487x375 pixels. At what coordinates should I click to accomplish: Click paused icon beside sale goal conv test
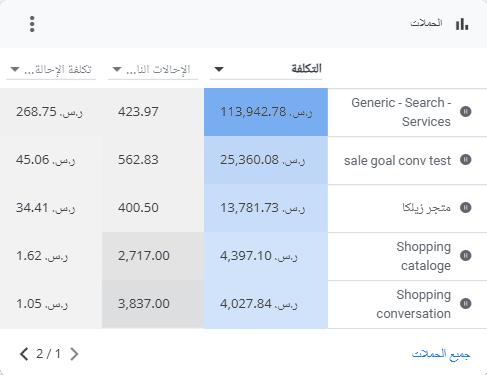466,160
